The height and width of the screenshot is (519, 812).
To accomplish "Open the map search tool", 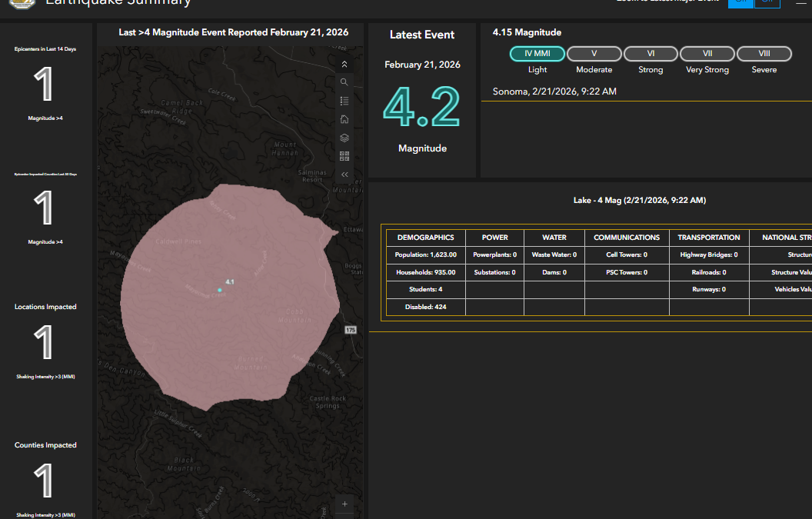I will point(344,82).
